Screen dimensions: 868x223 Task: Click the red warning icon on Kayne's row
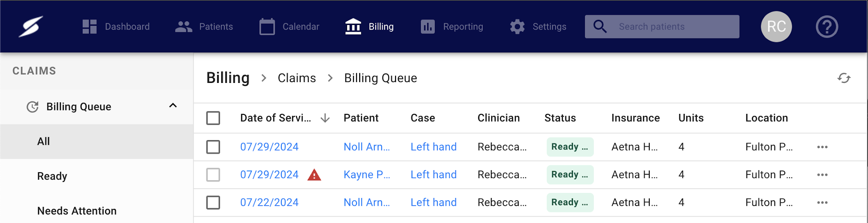(x=314, y=175)
